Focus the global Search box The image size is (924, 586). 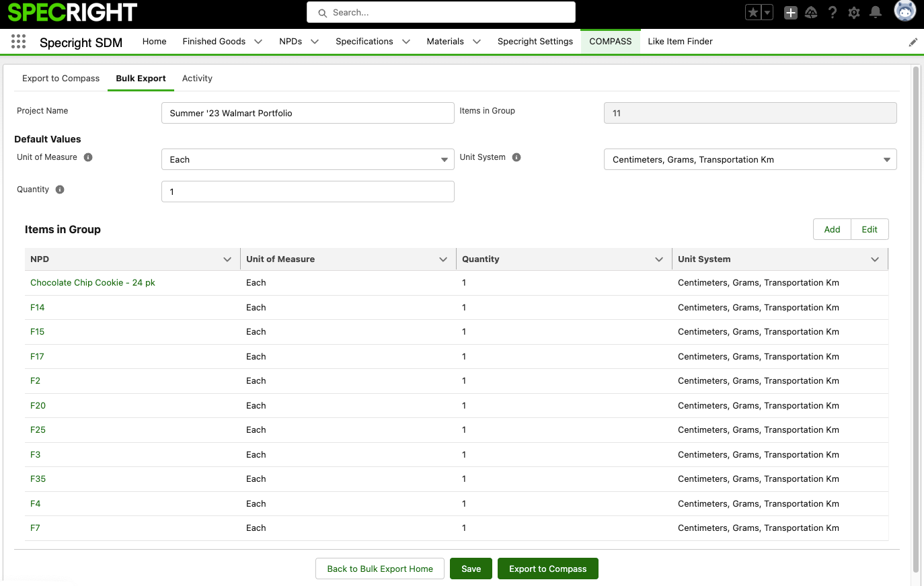pyautogui.click(x=441, y=12)
